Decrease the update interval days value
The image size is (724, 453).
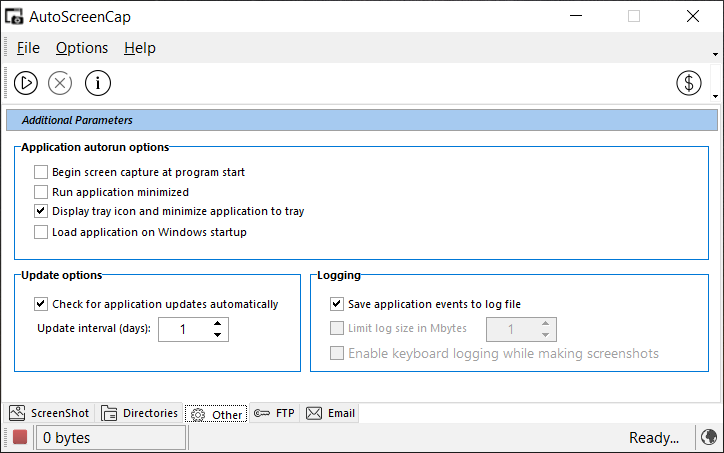pos(217,335)
